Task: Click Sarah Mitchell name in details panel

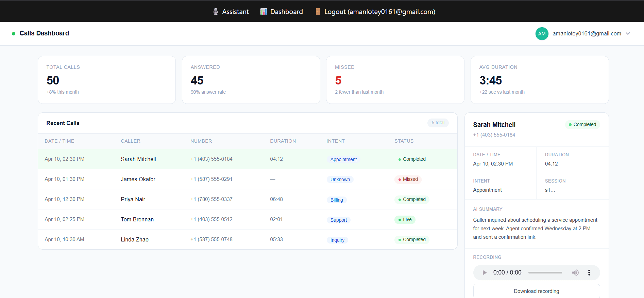Action: [494, 125]
